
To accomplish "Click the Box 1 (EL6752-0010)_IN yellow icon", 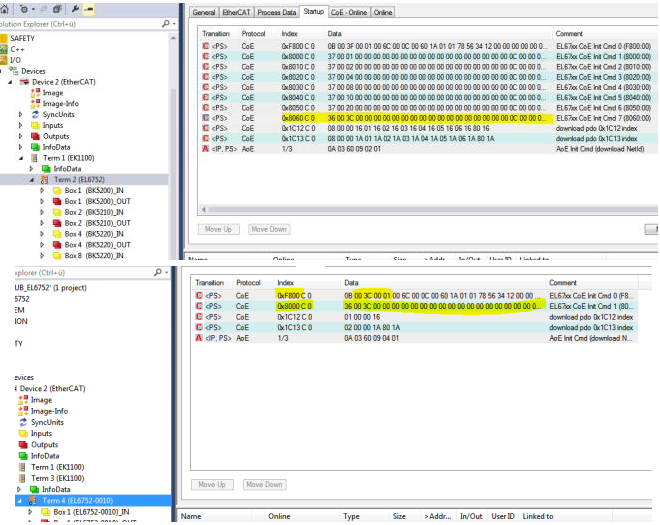I will click(x=45, y=512).
